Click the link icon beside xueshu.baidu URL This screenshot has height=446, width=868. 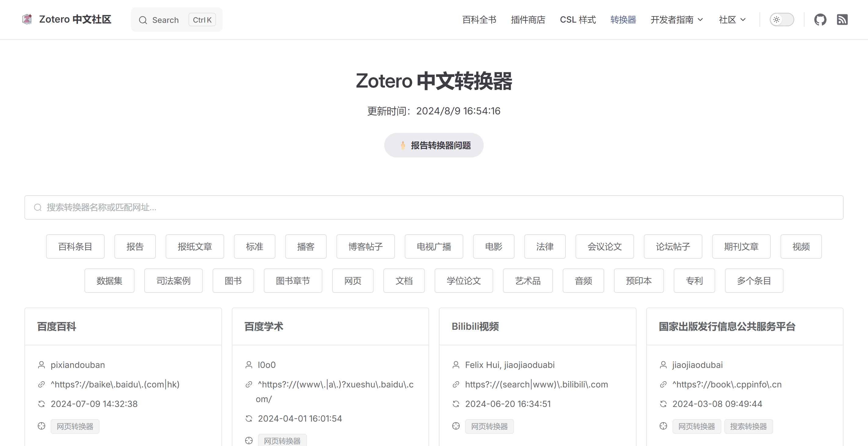click(x=249, y=384)
